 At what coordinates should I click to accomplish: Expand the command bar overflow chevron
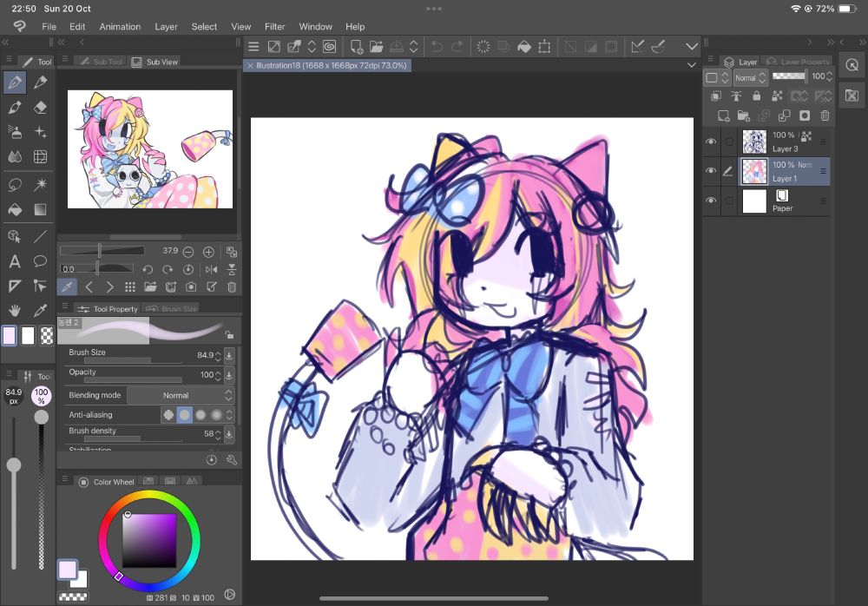pos(692,47)
